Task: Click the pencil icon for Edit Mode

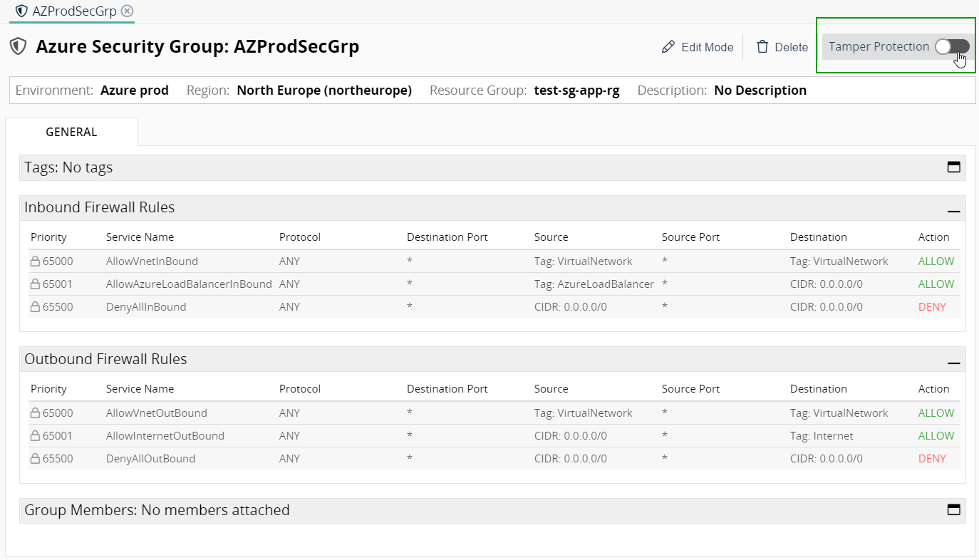Action: [x=668, y=47]
